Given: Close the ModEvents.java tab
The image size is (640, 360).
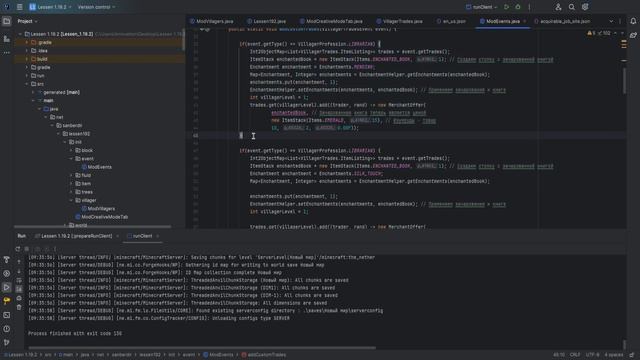Looking at the screenshot, I should tap(525, 21).
